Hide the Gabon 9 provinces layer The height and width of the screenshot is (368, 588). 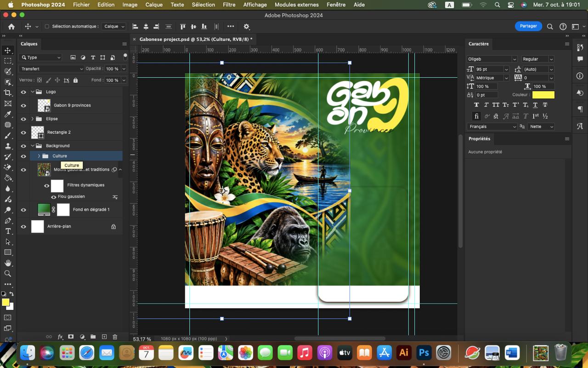[23, 105]
